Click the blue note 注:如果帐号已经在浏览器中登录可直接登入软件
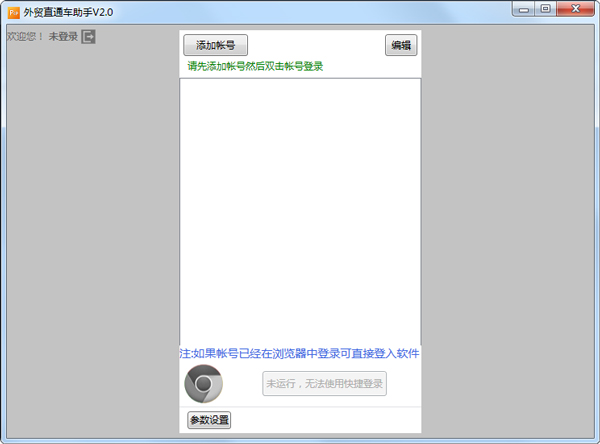The image size is (600, 444). 299,353
